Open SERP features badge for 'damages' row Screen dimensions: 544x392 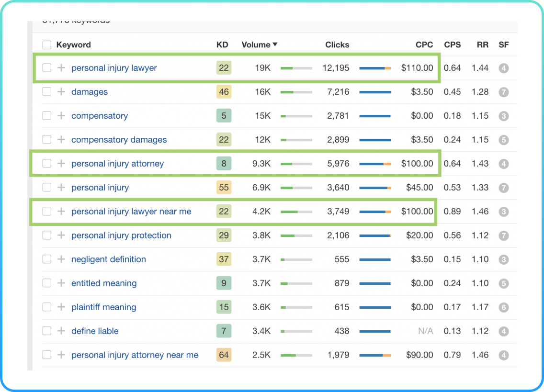[x=503, y=92]
